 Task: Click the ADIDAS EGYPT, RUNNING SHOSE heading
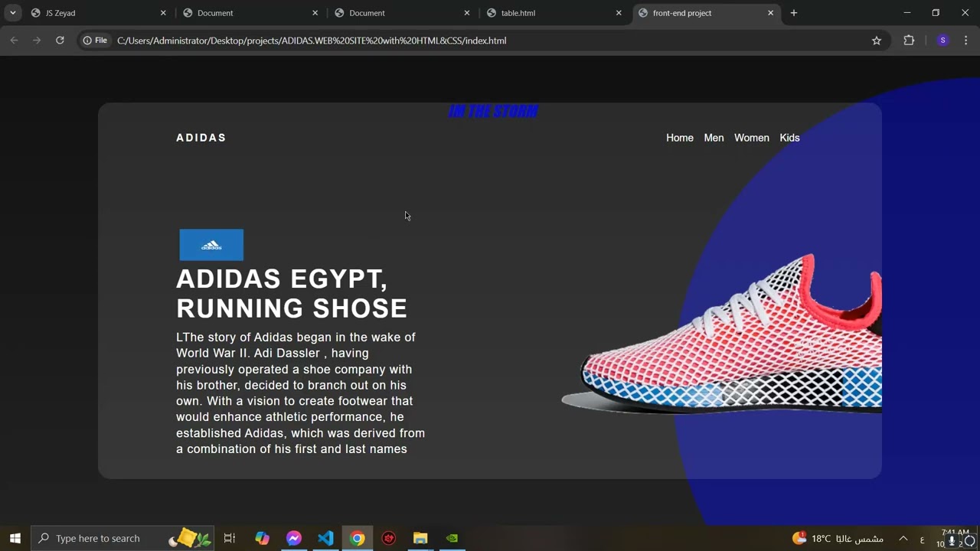pos(292,293)
